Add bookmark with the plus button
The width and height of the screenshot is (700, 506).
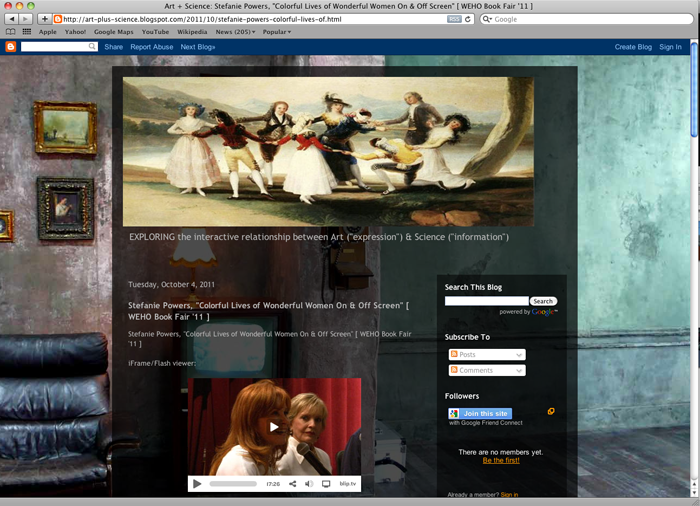tap(44, 19)
